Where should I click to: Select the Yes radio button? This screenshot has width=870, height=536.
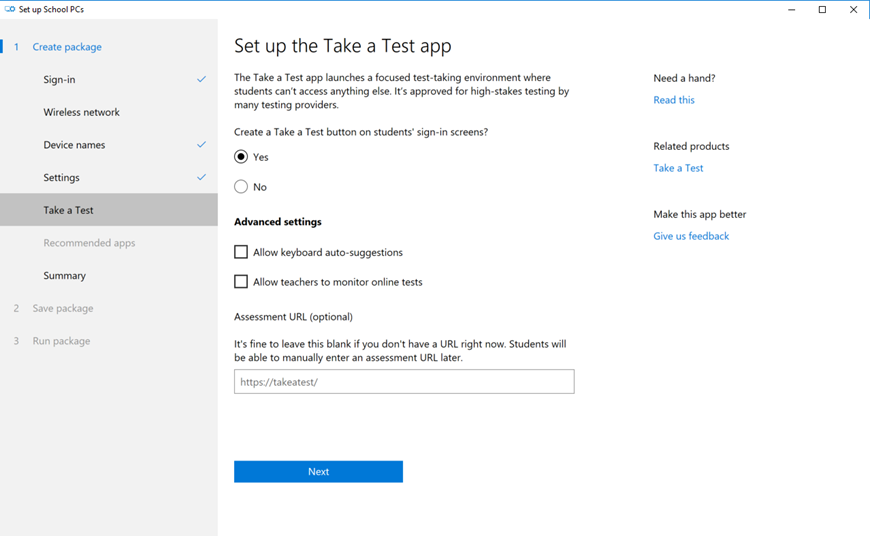[x=241, y=157]
